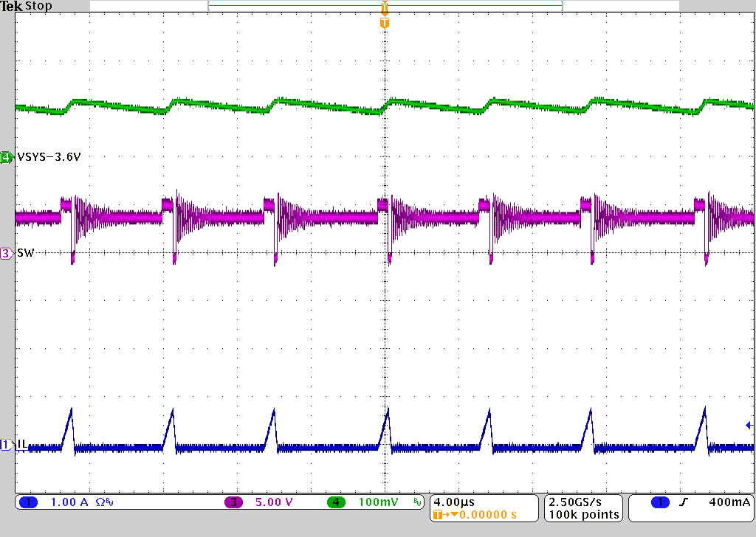Click the orange trigger position marker
The image size is (756, 537).
384,22
